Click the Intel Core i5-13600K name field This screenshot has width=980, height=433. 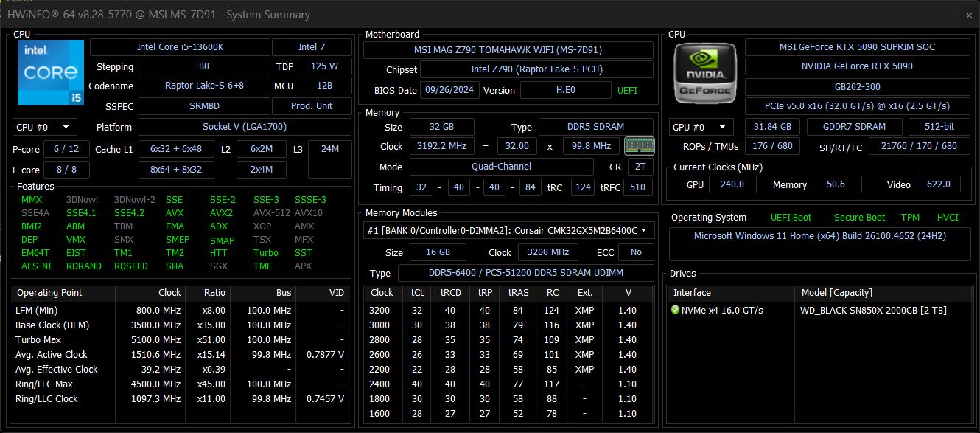point(180,47)
